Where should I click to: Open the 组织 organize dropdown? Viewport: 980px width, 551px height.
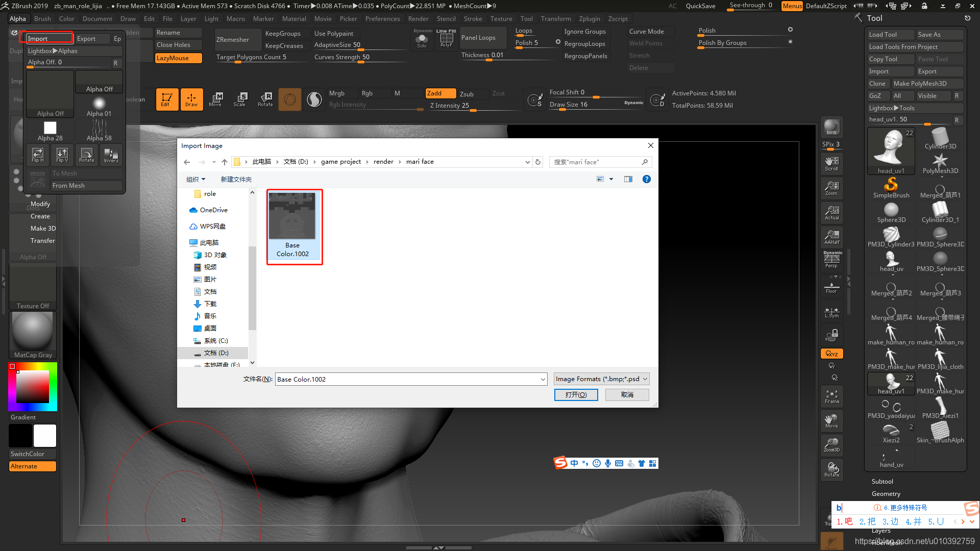(195, 180)
